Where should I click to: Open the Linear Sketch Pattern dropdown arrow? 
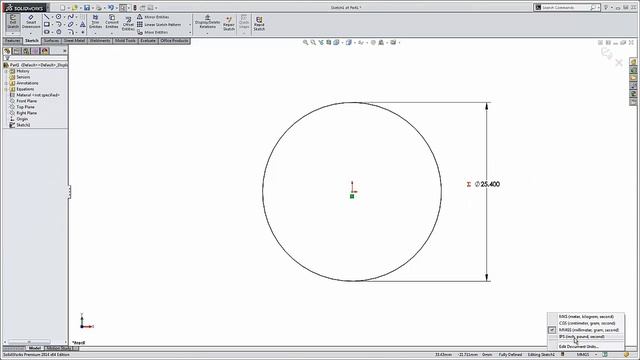coord(190,25)
